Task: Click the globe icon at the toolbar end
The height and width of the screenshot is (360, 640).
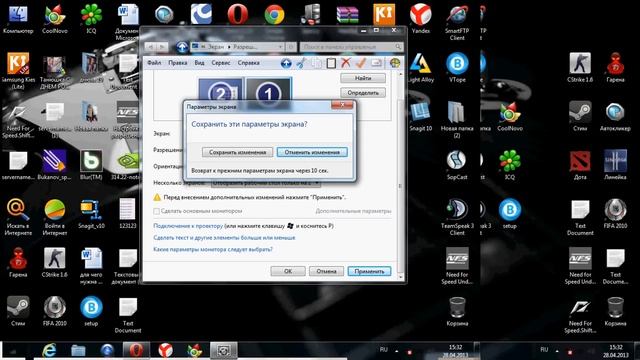Action: click(395, 63)
